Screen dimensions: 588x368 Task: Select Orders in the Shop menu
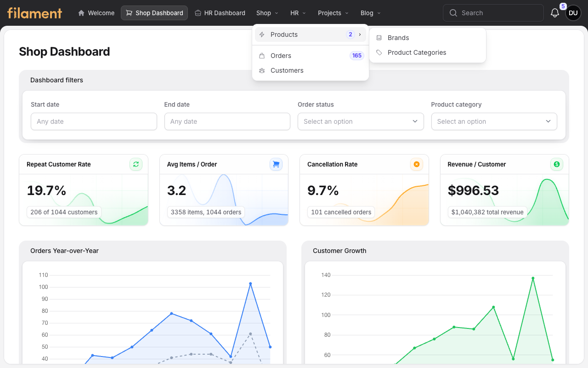(x=311, y=56)
